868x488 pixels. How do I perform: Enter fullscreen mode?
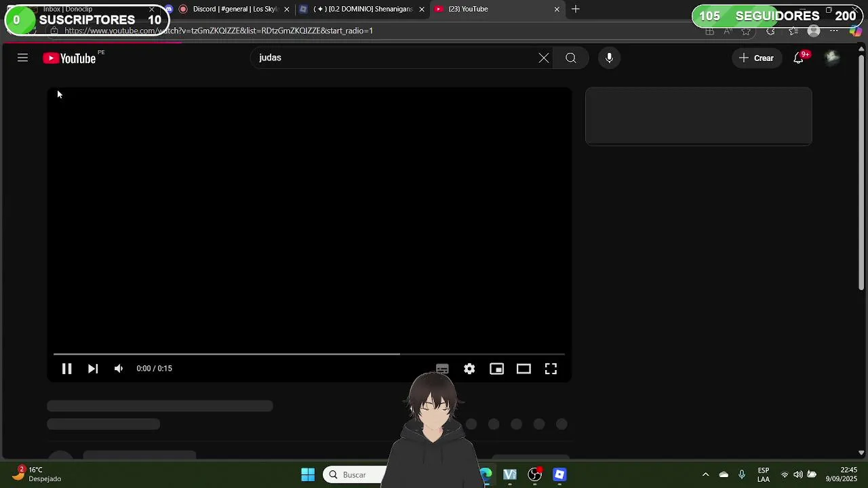(551, 369)
